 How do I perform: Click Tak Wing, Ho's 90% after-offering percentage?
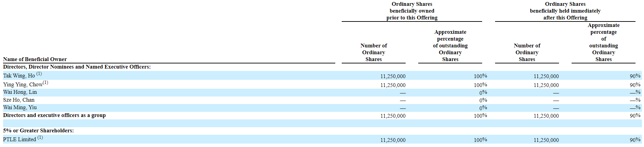pyautogui.click(x=635, y=76)
